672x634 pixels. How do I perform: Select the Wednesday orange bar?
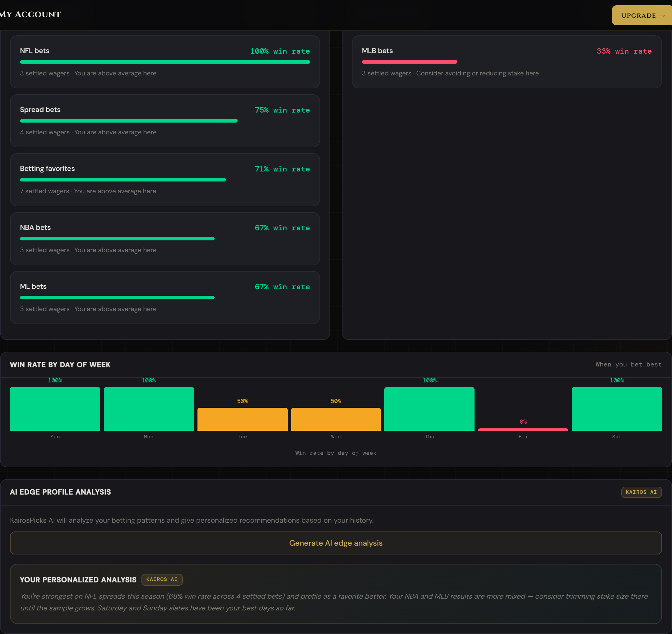[336, 419]
